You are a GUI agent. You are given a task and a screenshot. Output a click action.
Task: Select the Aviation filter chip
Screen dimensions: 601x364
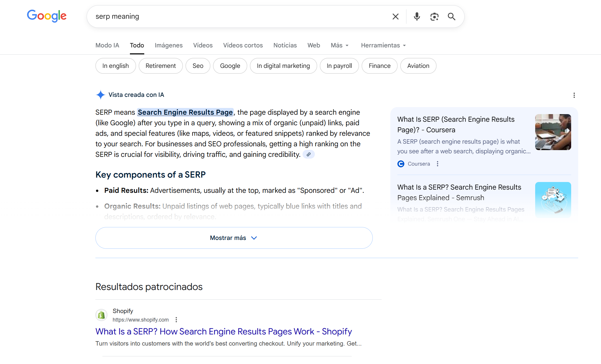pyautogui.click(x=418, y=66)
